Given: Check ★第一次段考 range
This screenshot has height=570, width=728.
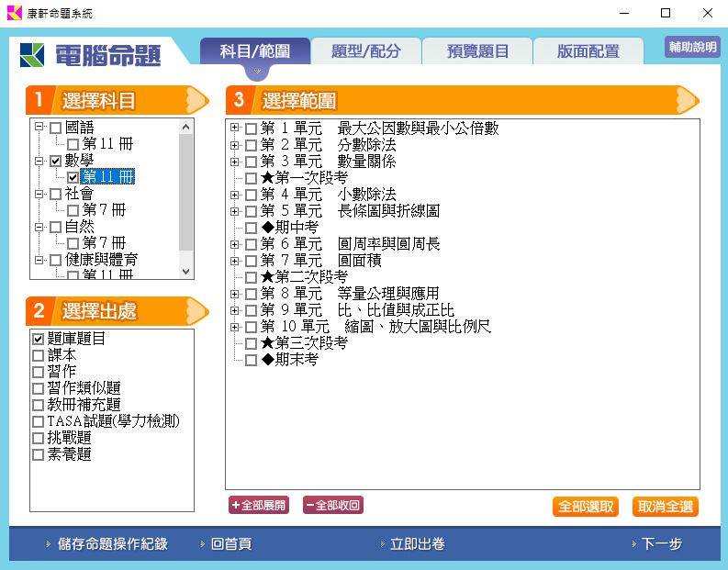Looking at the screenshot, I should (251, 178).
